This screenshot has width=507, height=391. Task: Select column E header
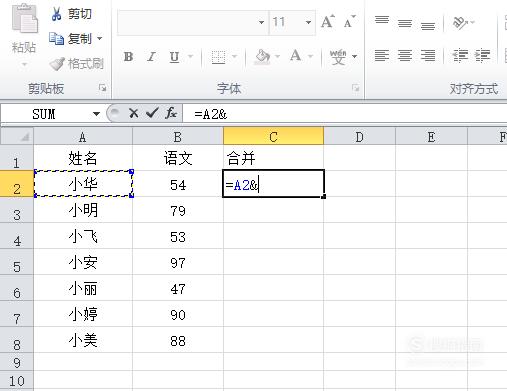coord(431,137)
